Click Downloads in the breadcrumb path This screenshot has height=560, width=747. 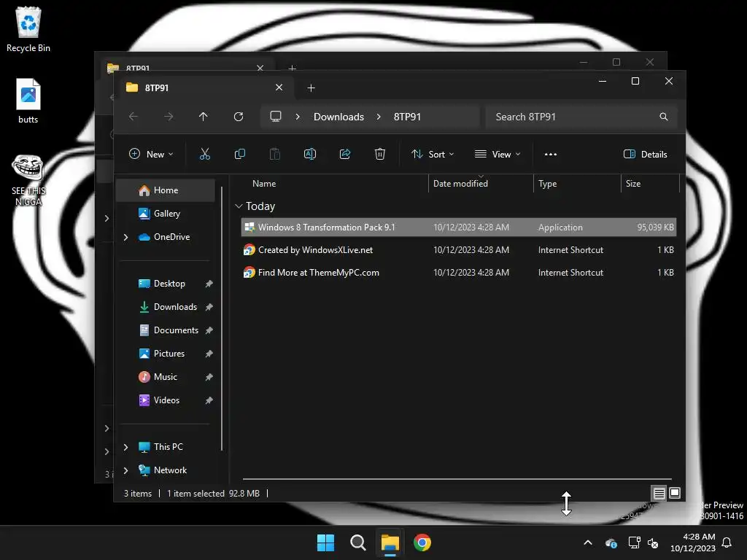(x=338, y=117)
